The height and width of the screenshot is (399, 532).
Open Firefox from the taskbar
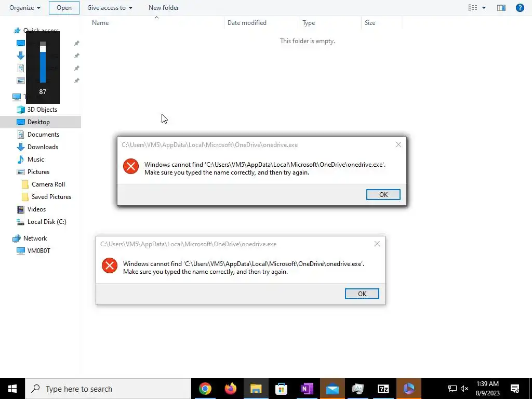point(231,389)
